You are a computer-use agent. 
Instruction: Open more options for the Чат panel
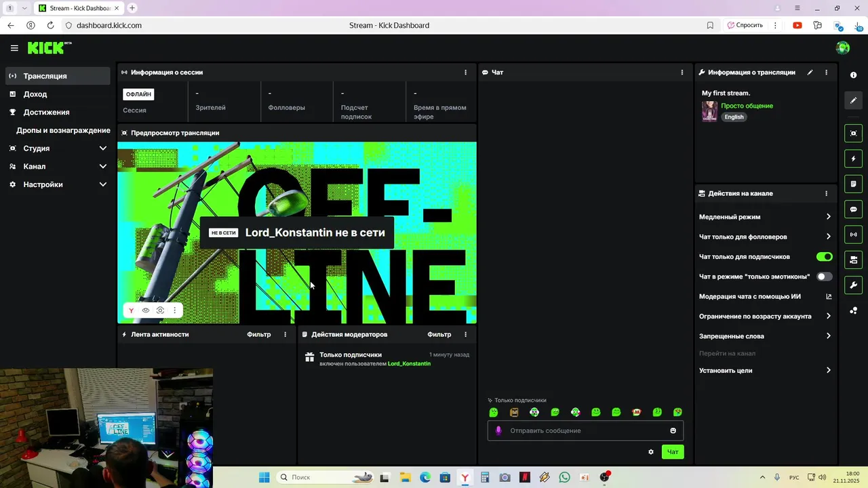click(x=682, y=73)
